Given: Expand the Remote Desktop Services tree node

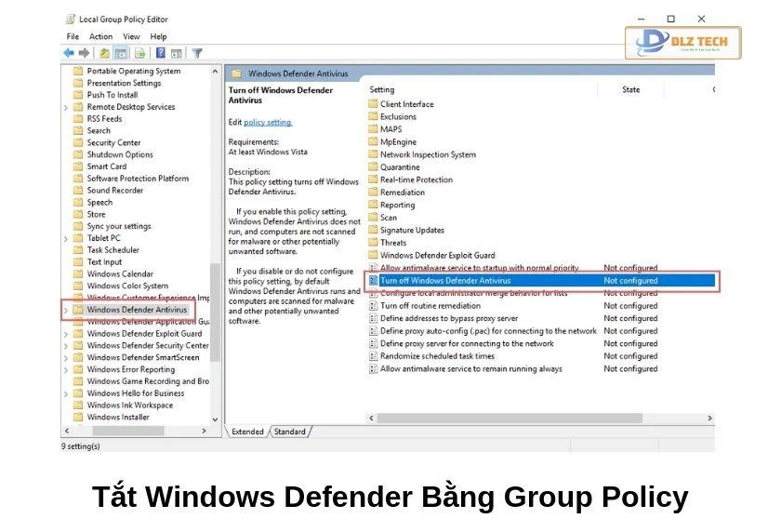Looking at the screenshot, I should (x=66, y=107).
